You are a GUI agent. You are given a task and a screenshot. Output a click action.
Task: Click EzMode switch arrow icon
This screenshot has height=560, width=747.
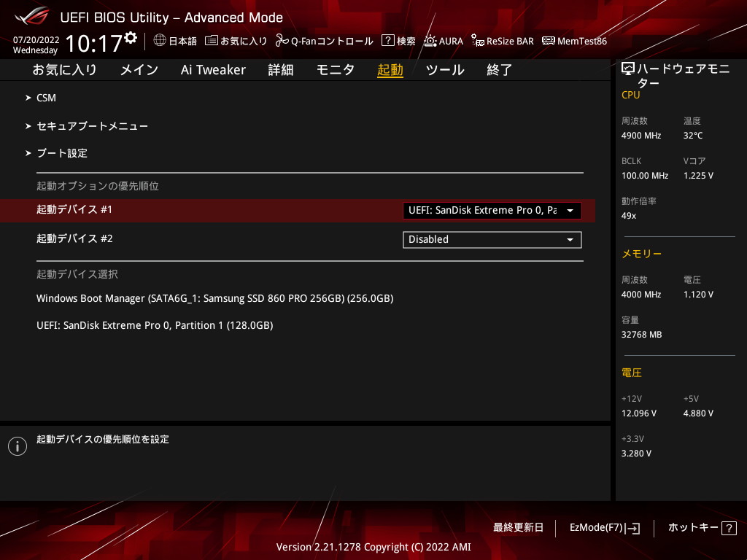point(633,528)
